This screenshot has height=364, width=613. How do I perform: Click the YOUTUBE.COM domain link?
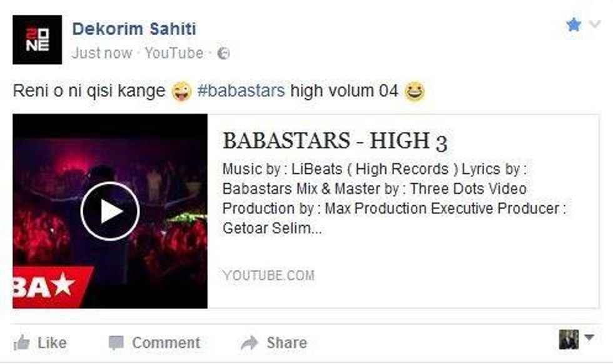click(x=268, y=275)
